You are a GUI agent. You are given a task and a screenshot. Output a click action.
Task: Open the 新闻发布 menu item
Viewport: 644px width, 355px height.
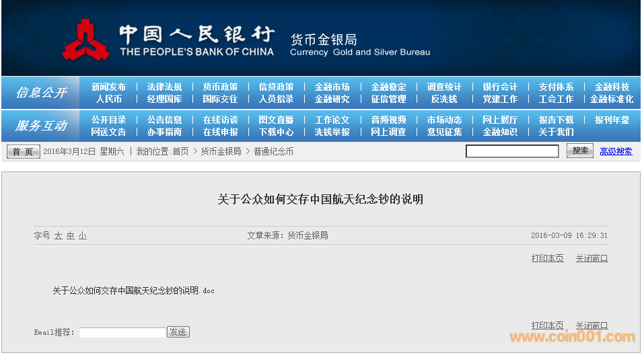108,87
